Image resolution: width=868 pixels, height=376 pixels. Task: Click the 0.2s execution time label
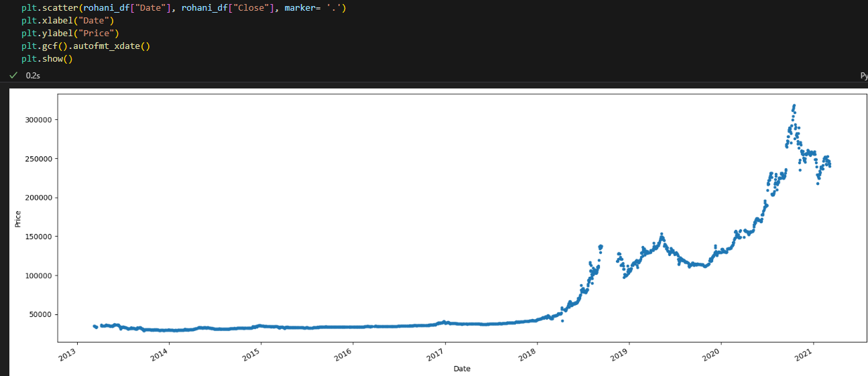tap(33, 75)
